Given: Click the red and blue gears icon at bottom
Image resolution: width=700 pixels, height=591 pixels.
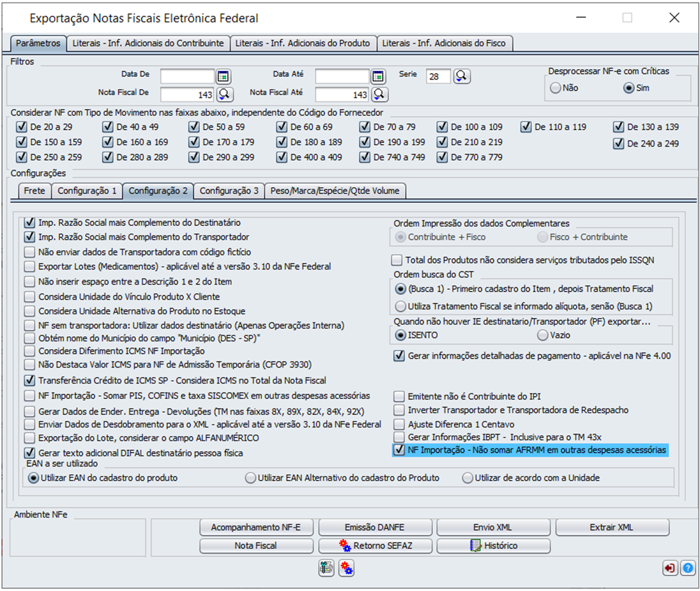Looking at the screenshot, I should (346, 568).
